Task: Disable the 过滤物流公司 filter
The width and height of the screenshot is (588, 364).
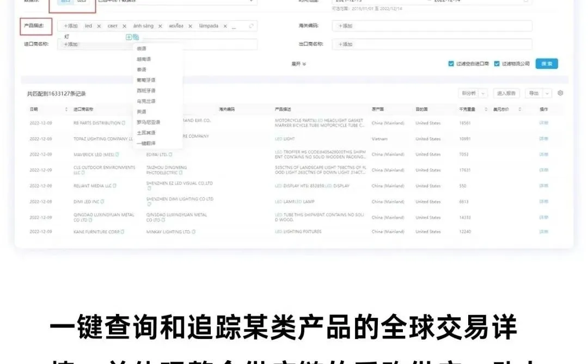Action: pyautogui.click(x=497, y=63)
